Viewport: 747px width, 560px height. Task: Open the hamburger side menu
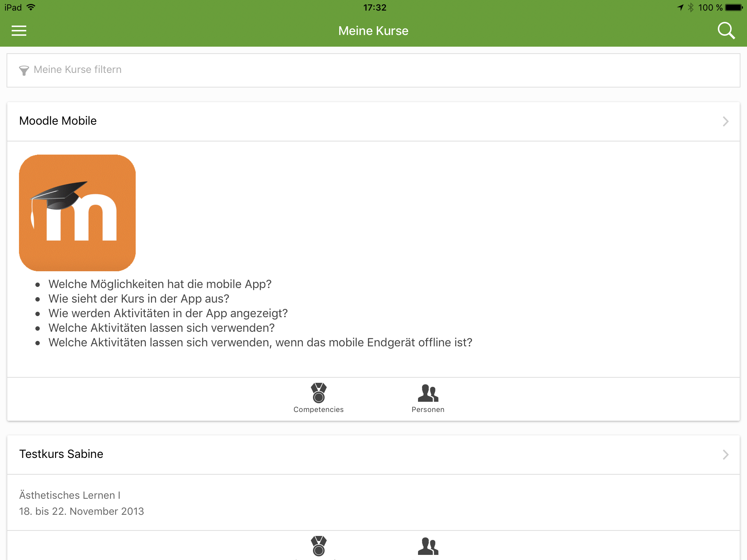(19, 31)
